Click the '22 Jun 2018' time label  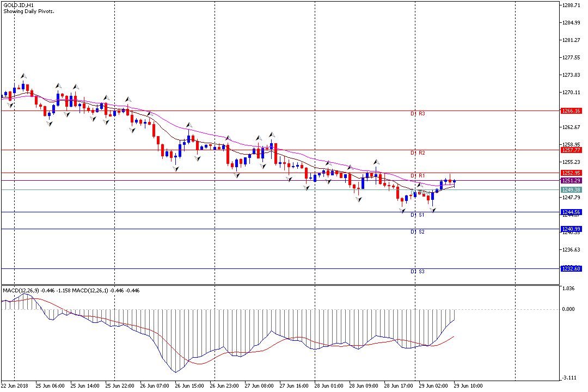pyautogui.click(x=15, y=386)
